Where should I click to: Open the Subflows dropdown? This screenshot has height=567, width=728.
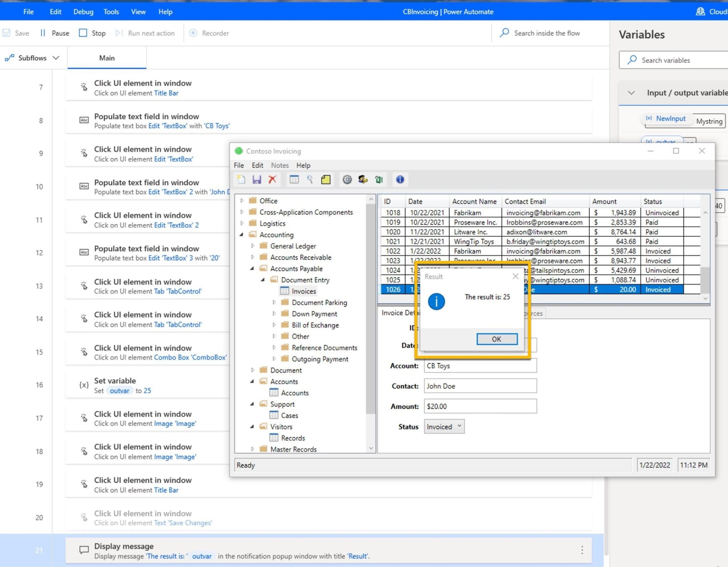pyautogui.click(x=32, y=58)
